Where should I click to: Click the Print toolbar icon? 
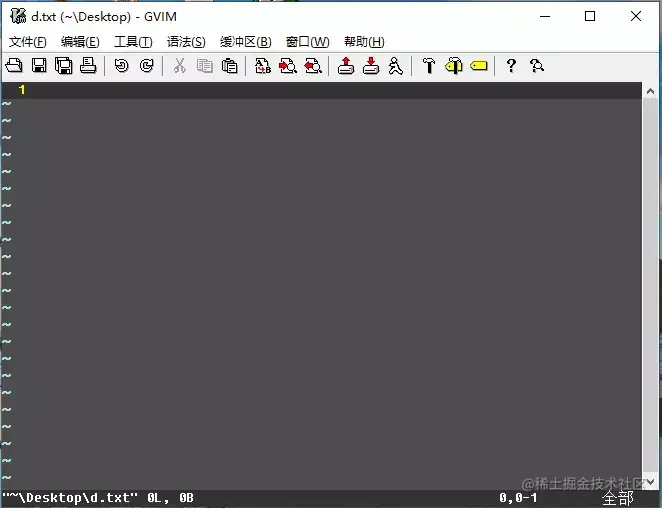click(88, 66)
